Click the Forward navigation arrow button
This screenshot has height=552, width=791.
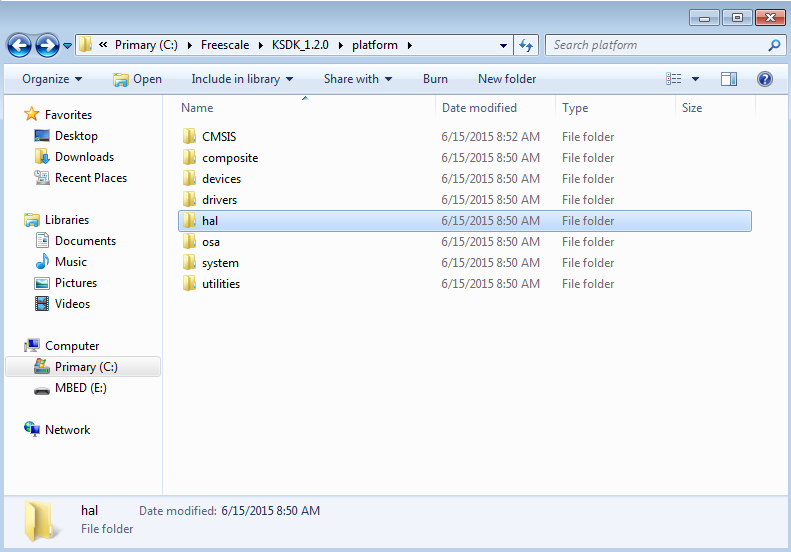tap(47, 45)
